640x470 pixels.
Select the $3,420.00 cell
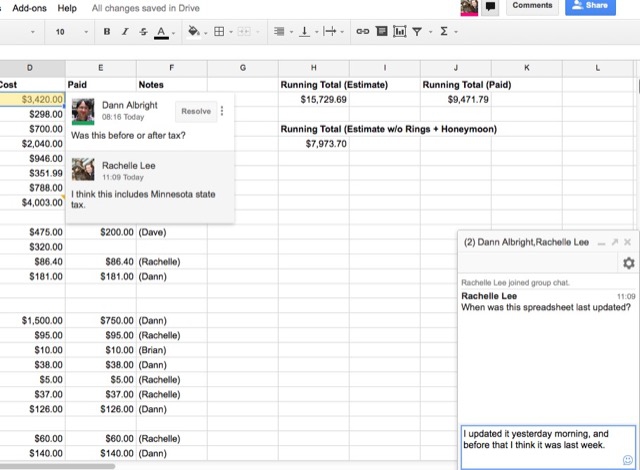pyautogui.click(x=32, y=100)
